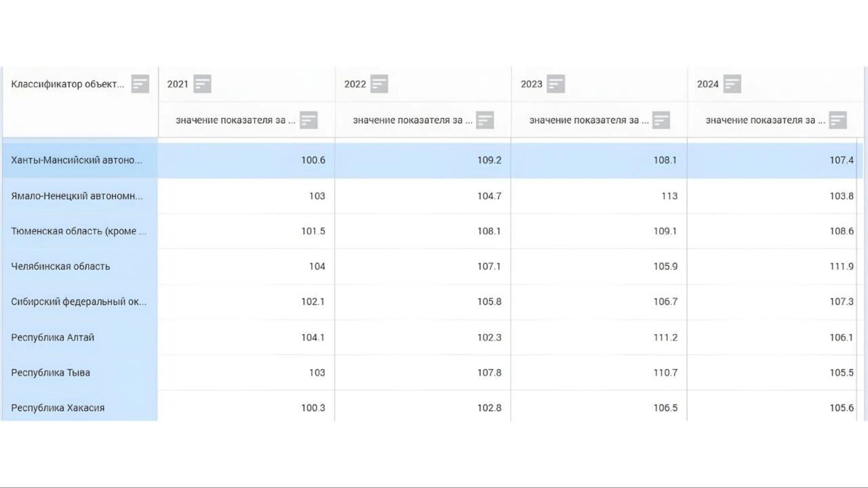Select the Челябинская область row
The height and width of the screenshot is (488, 868).
[x=60, y=266]
